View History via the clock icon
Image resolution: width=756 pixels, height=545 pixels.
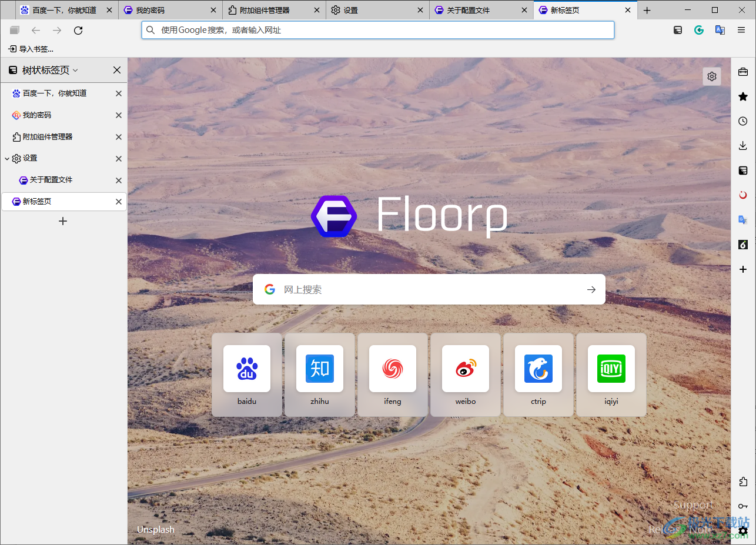tap(742, 121)
